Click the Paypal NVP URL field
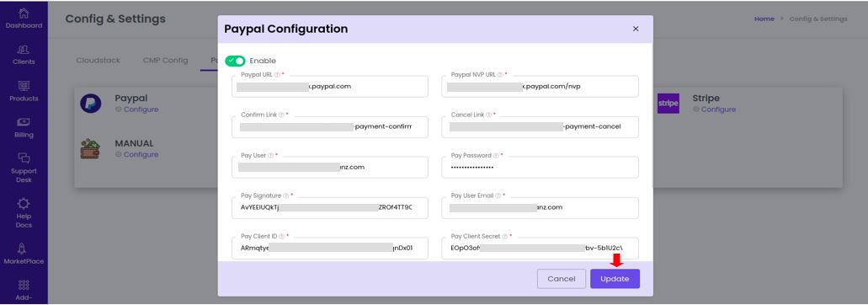The image size is (868, 305). (540, 86)
